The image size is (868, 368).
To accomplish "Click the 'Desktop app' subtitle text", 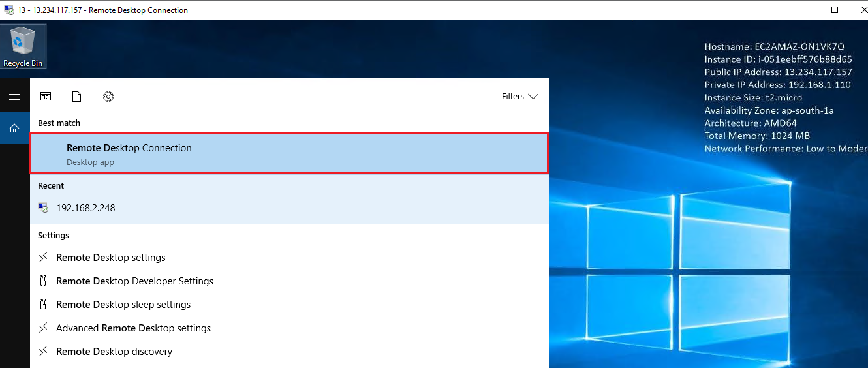I will 90,162.
